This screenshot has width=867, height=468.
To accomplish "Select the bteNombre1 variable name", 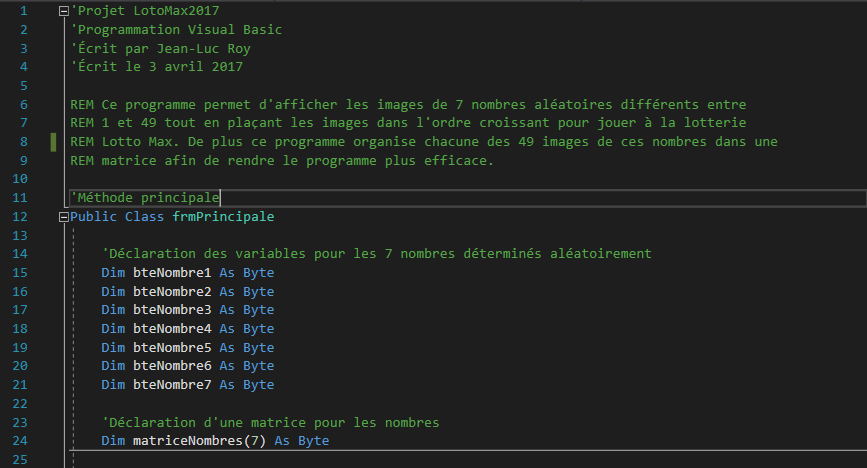I will (172, 273).
